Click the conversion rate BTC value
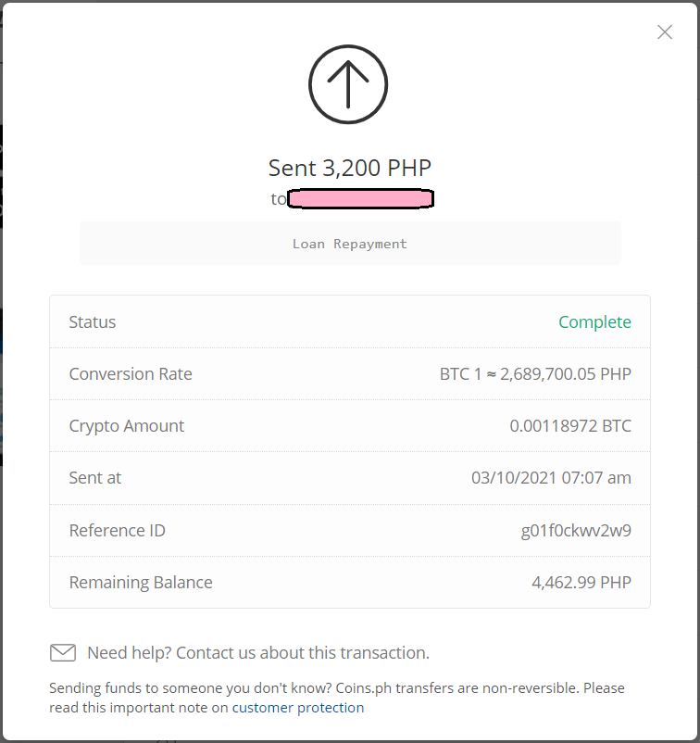Image resolution: width=700 pixels, height=743 pixels. point(535,374)
